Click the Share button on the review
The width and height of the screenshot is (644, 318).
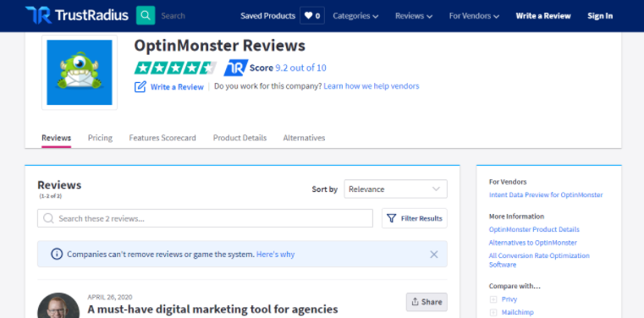(x=427, y=302)
